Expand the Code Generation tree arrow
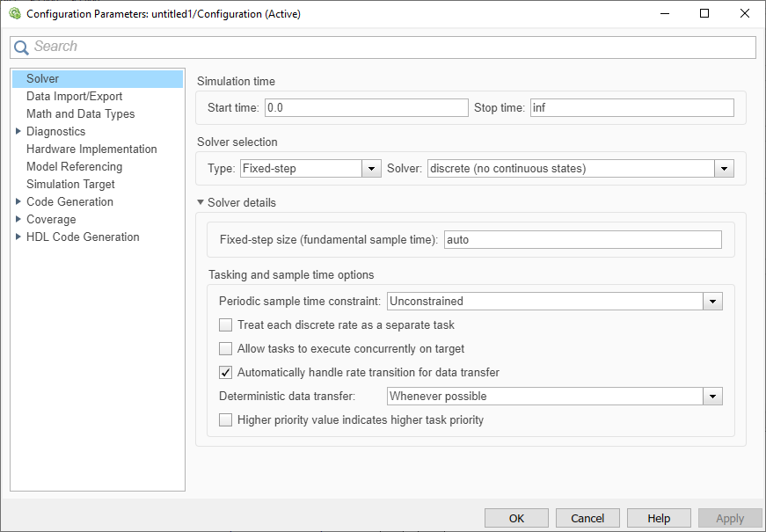 tap(18, 202)
